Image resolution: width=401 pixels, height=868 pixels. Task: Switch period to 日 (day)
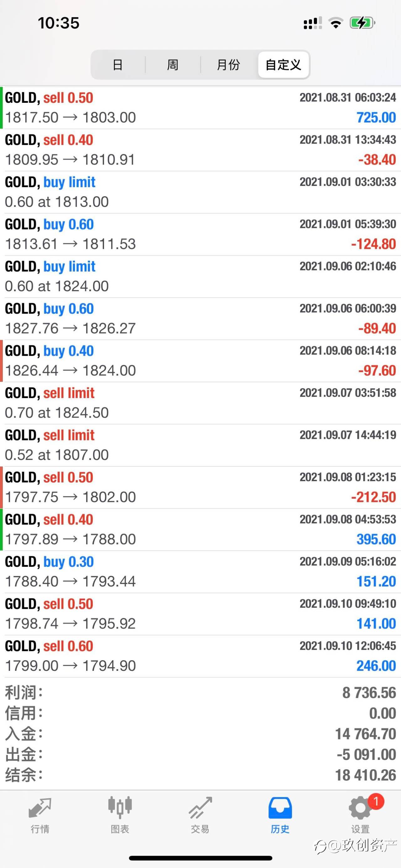click(117, 65)
